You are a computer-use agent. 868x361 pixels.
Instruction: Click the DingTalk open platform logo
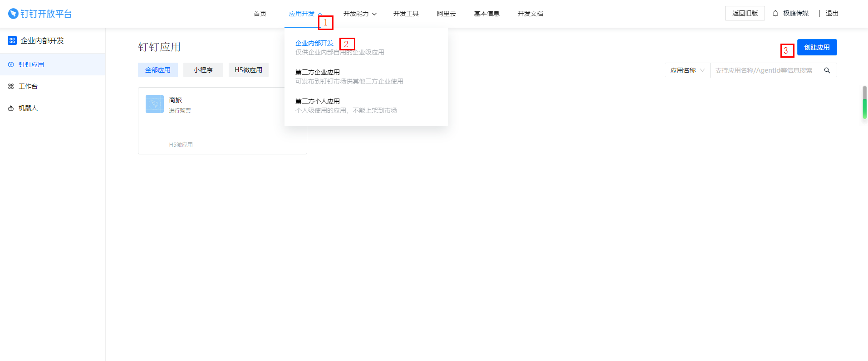(x=40, y=14)
